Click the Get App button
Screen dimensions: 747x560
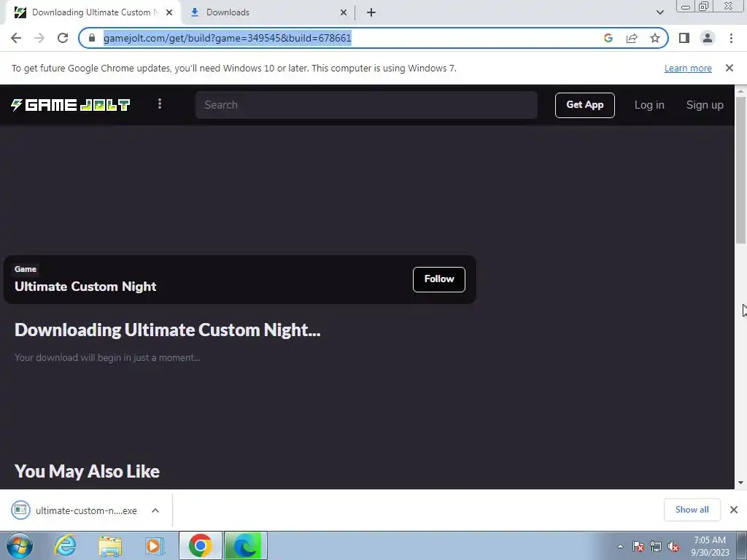(584, 105)
